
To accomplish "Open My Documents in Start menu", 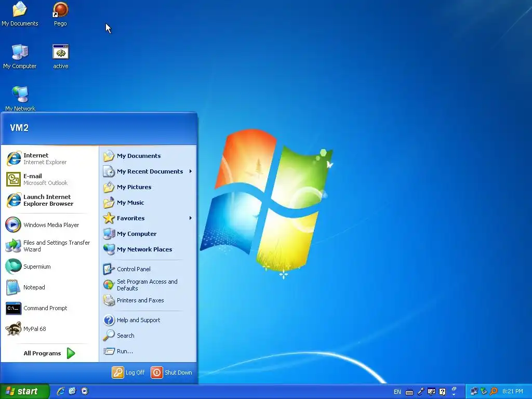I will 148,156.
